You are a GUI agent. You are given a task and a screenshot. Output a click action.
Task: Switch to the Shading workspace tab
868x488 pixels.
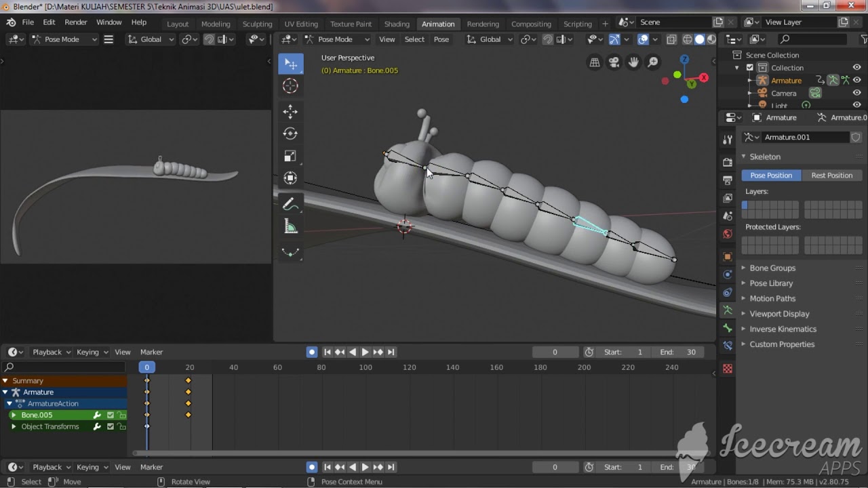397,24
